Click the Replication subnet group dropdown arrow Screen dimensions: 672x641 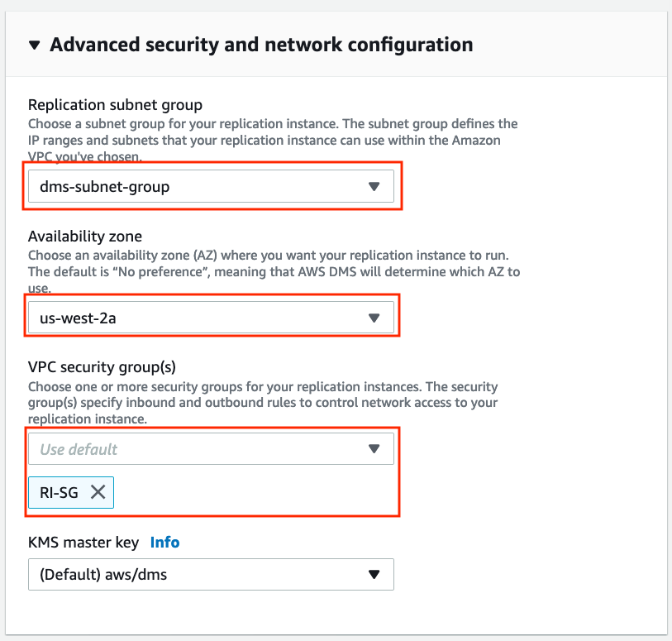(374, 187)
